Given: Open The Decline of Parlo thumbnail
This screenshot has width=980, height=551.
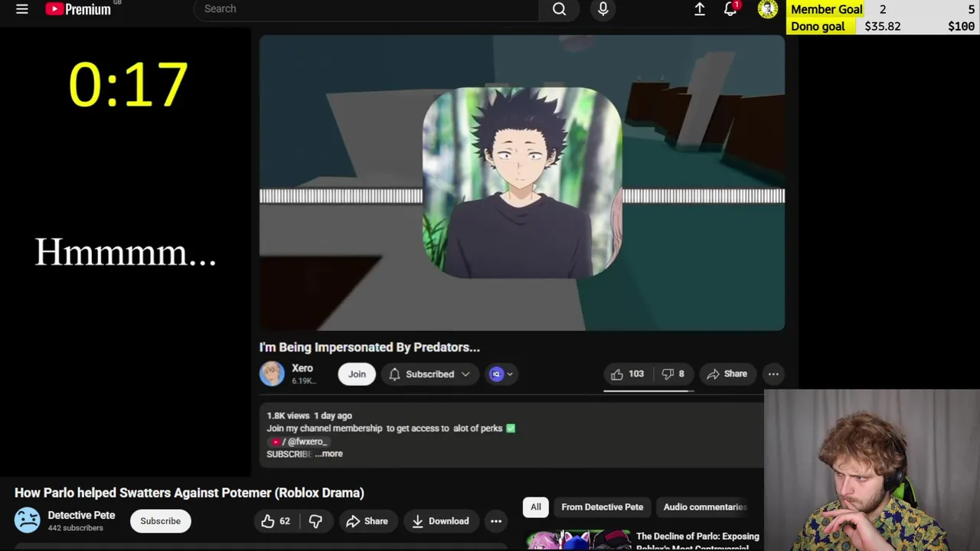Looking at the screenshot, I should click(x=578, y=540).
